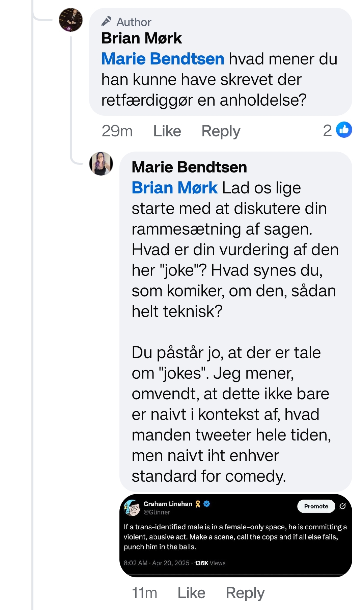Open the blue Marie Bendtsen mention link
The width and height of the screenshot is (364, 610).
pos(163,59)
